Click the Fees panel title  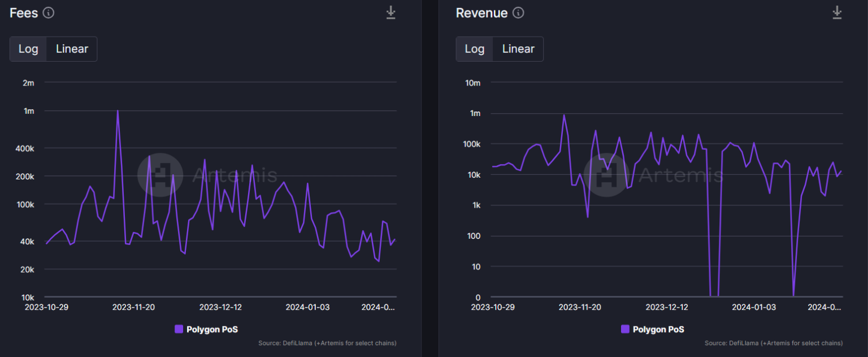click(24, 13)
